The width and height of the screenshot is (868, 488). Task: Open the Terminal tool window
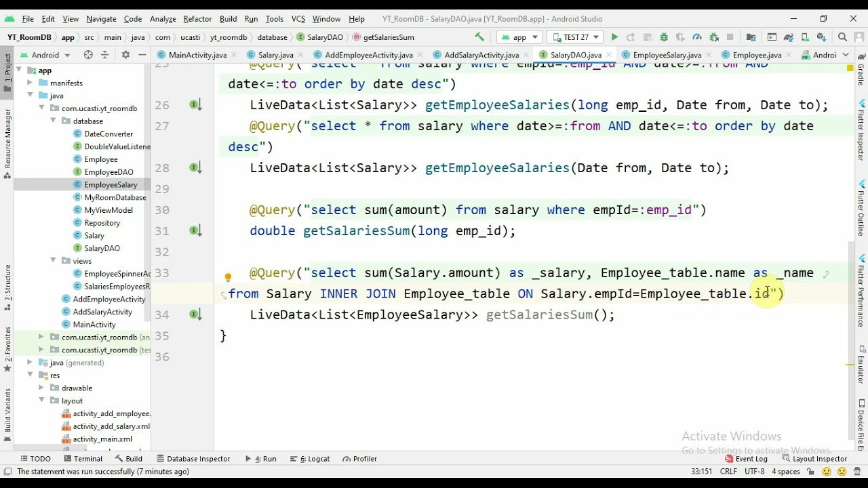point(82,459)
